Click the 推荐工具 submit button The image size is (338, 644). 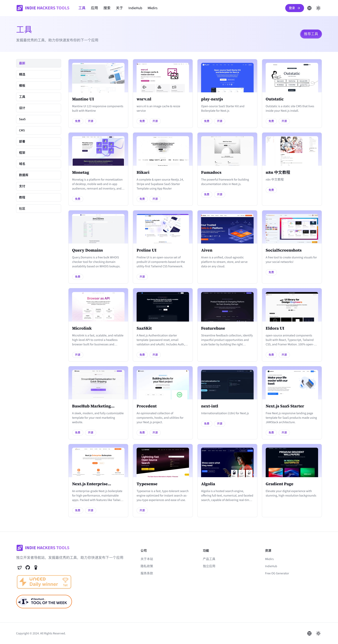coord(311,34)
